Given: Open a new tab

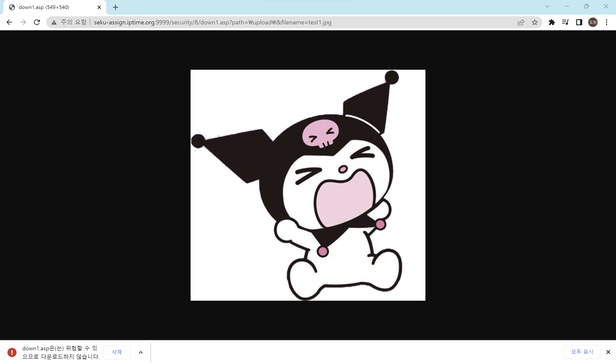Looking at the screenshot, I should pos(115,7).
